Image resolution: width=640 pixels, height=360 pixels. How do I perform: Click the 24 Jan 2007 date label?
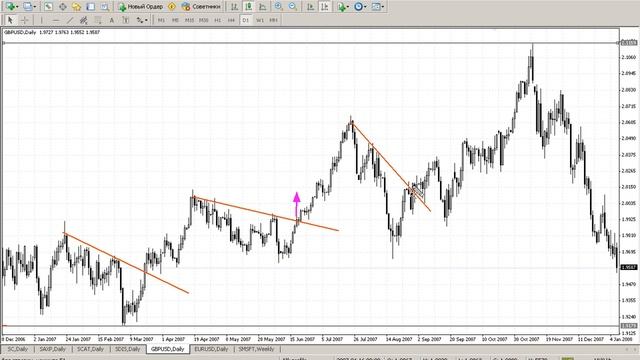coord(78,339)
